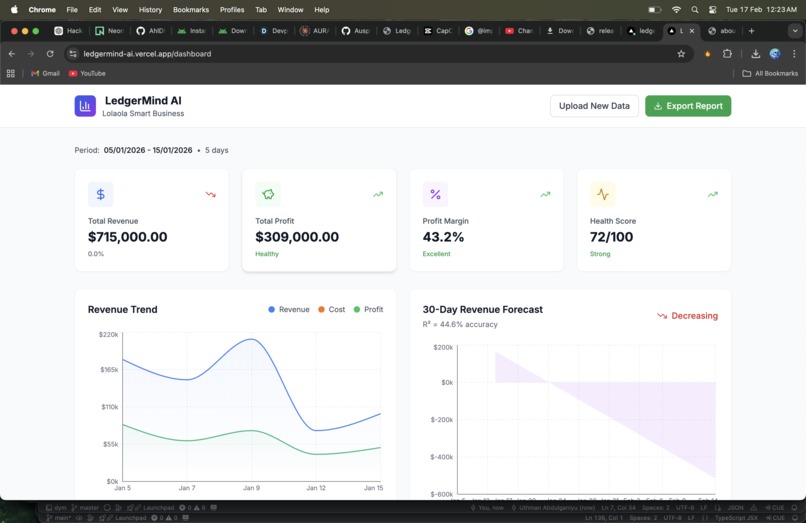
Task: Click the piggy bank icon on Total Profit card
Action: [x=268, y=194]
